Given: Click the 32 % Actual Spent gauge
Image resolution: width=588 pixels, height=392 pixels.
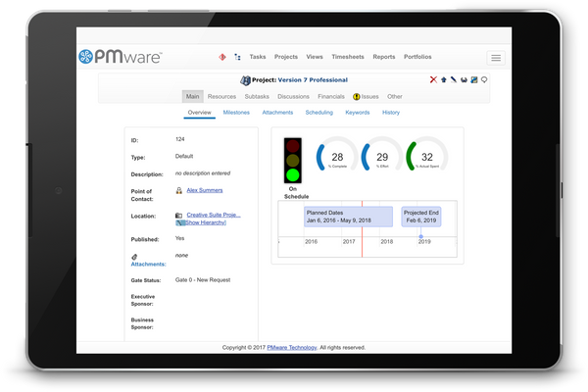Looking at the screenshot, I should (x=427, y=155).
